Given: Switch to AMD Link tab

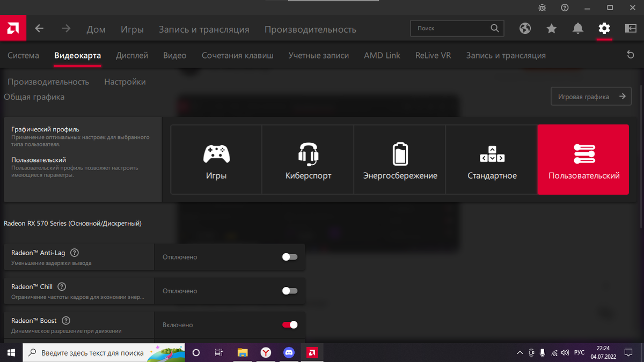Looking at the screenshot, I should 382,55.
